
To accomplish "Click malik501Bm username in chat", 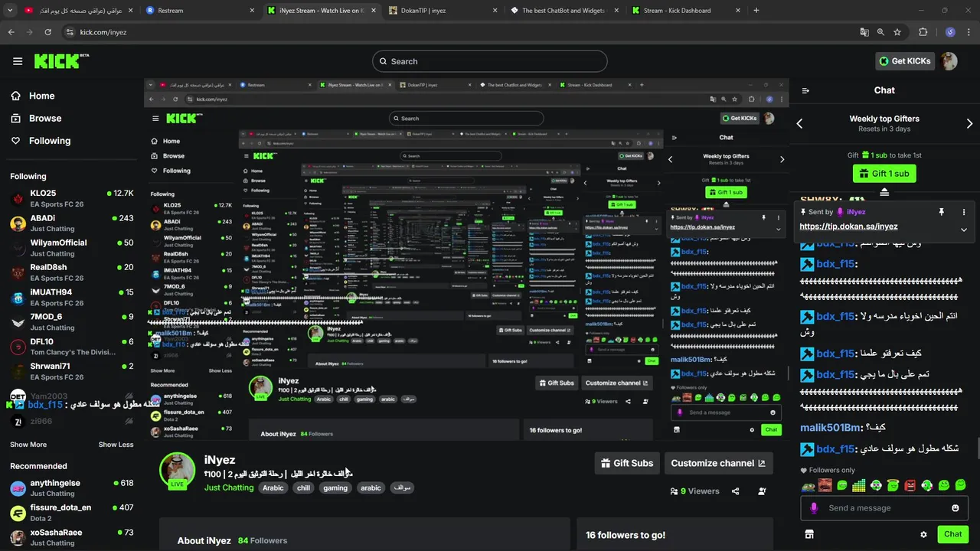I will click(x=831, y=428).
